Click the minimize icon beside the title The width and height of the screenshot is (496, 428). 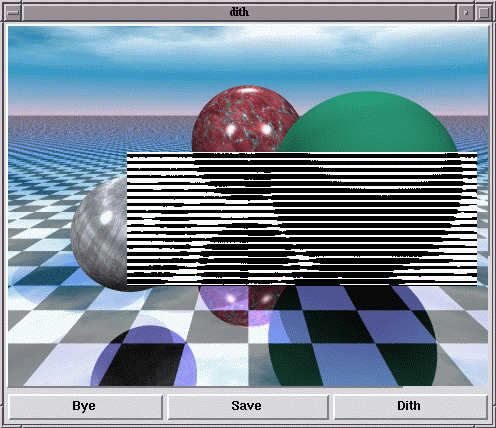pos(466,13)
